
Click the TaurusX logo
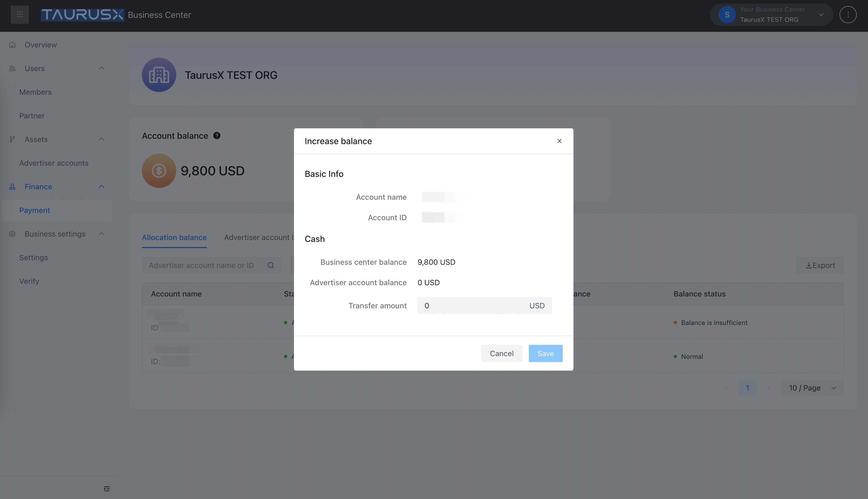point(82,15)
